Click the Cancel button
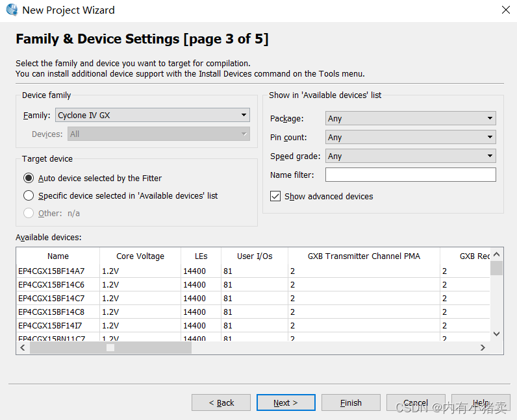The width and height of the screenshot is (517, 420). coord(416,402)
